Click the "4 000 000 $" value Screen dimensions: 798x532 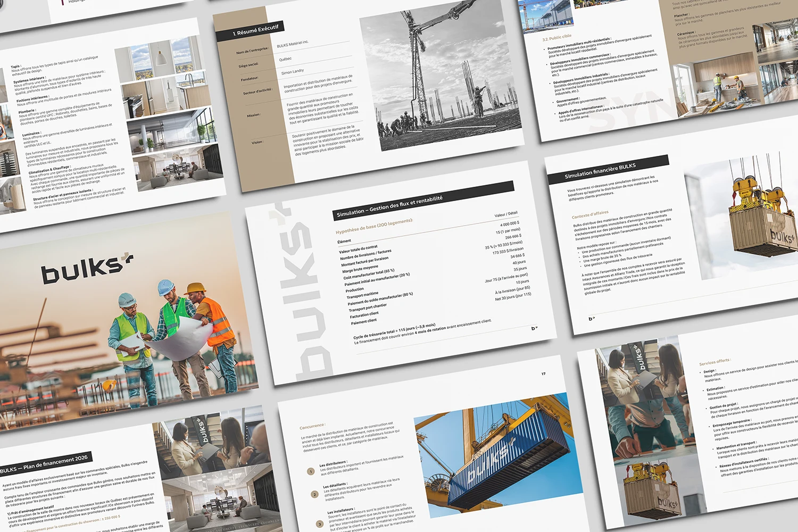510,224
